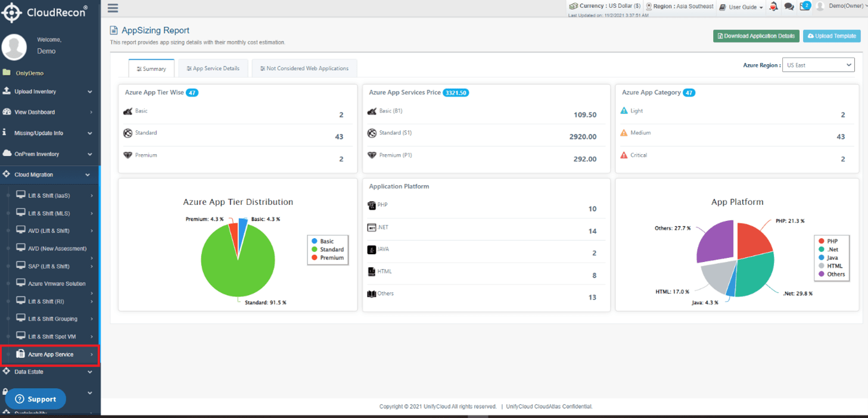Open Lift & Shift (IaaS) item
The width and height of the screenshot is (868, 418).
[x=50, y=195]
